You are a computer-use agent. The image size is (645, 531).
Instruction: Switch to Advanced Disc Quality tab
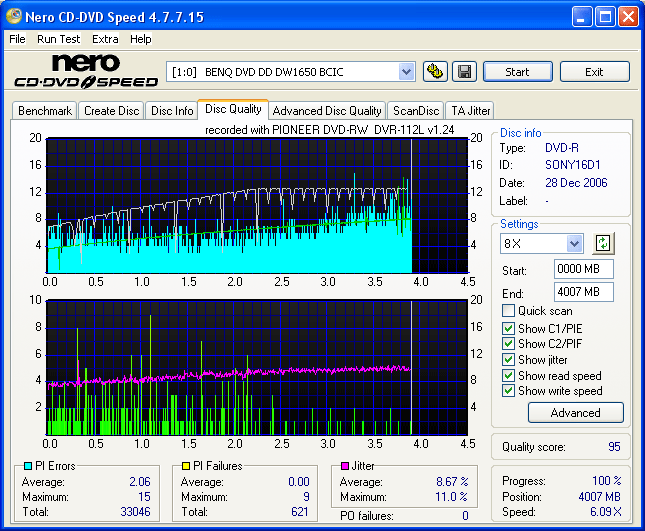coord(327,111)
